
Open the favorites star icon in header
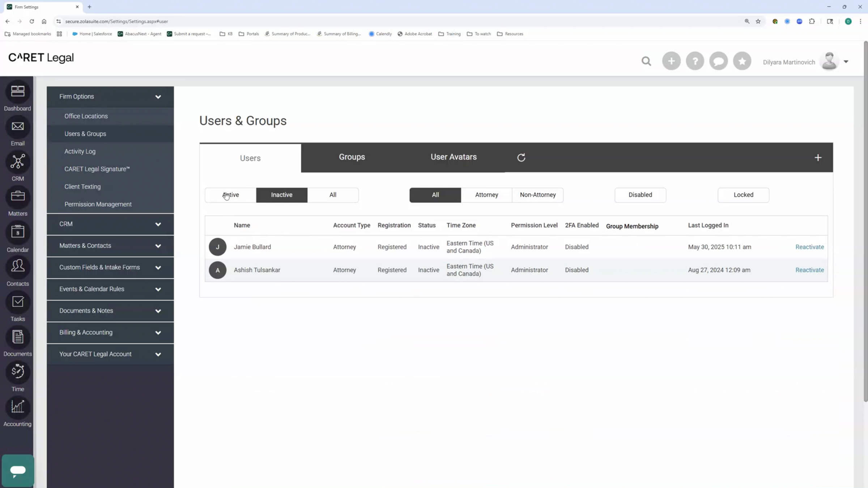pyautogui.click(x=742, y=61)
